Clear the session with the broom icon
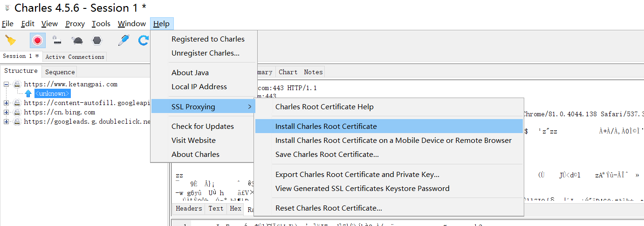 [10, 41]
